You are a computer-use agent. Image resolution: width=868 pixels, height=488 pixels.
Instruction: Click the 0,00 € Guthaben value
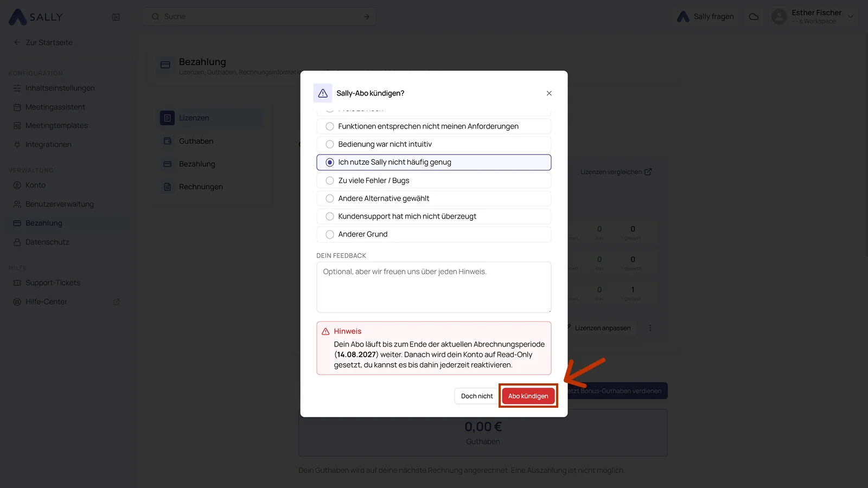tap(483, 427)
